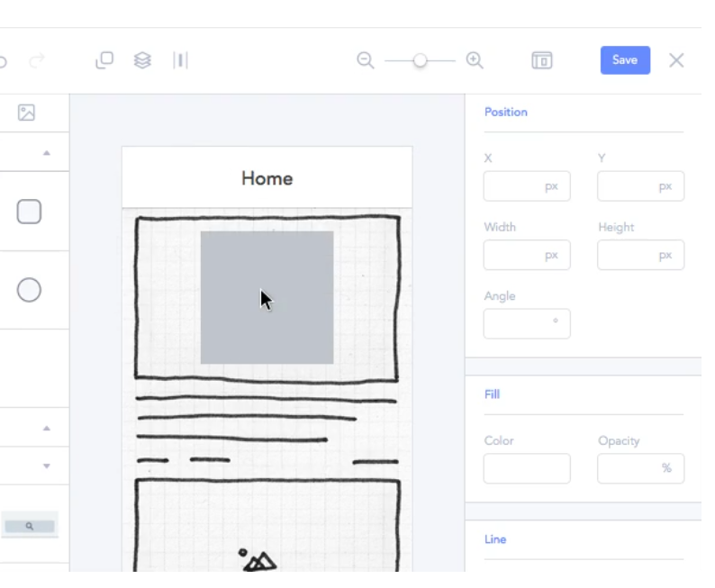Click the Save button

point(625,60)
